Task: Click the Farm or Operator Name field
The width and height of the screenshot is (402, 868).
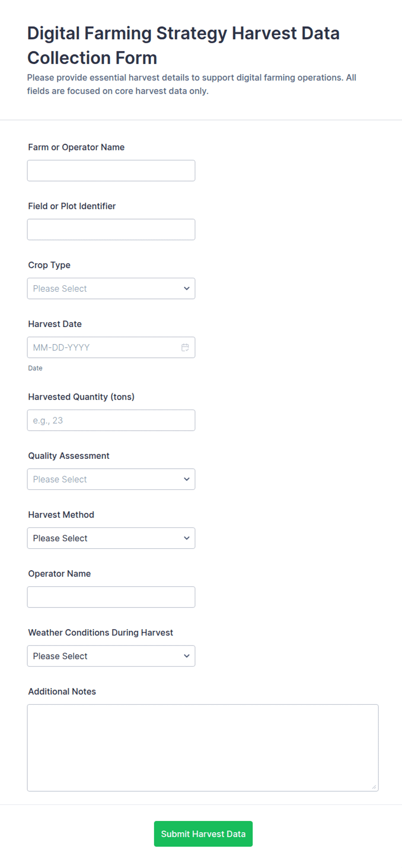Action: point(111,171)
